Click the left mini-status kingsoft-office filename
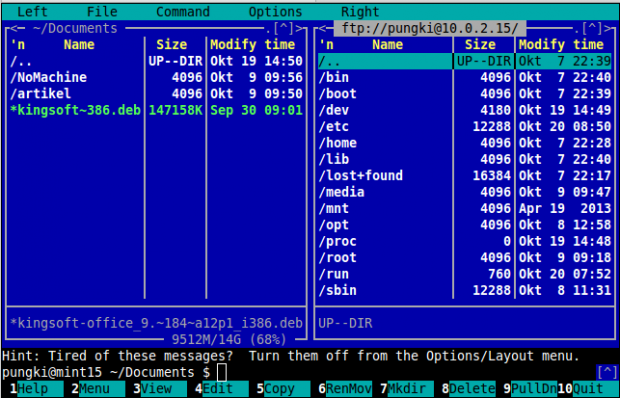The image size is (620, 398). pos(156,323)
